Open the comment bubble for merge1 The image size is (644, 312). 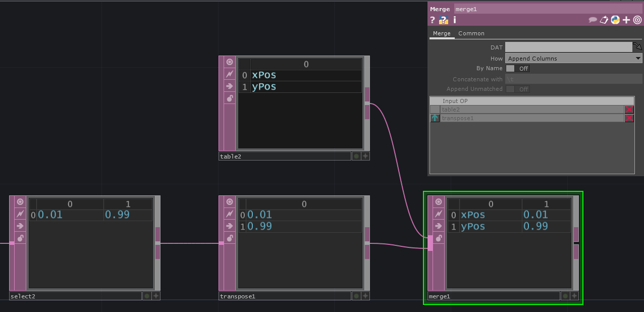coord(593,20)
